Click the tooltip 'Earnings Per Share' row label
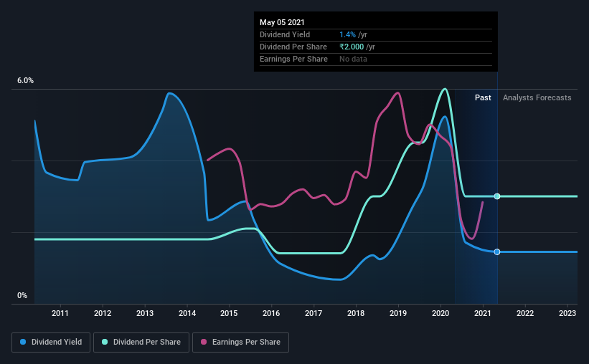The image size is (589, 364). click(x=293, y=59)
